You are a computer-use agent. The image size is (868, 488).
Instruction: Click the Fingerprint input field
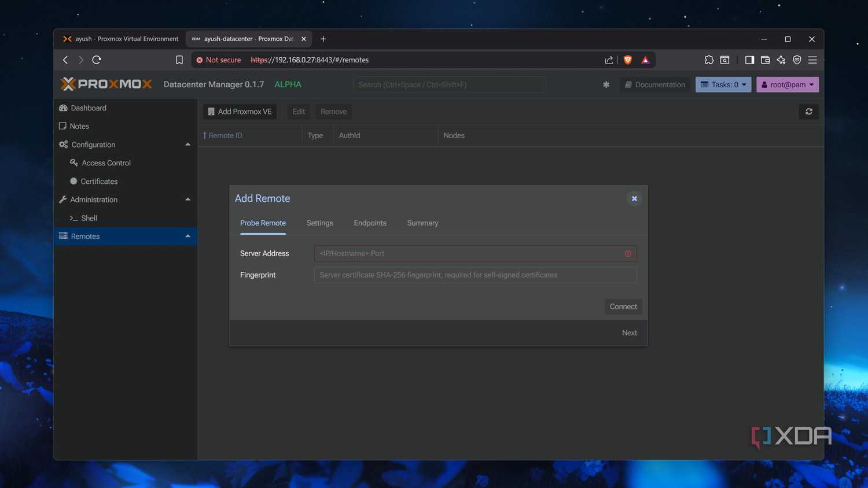pos(475,275)
